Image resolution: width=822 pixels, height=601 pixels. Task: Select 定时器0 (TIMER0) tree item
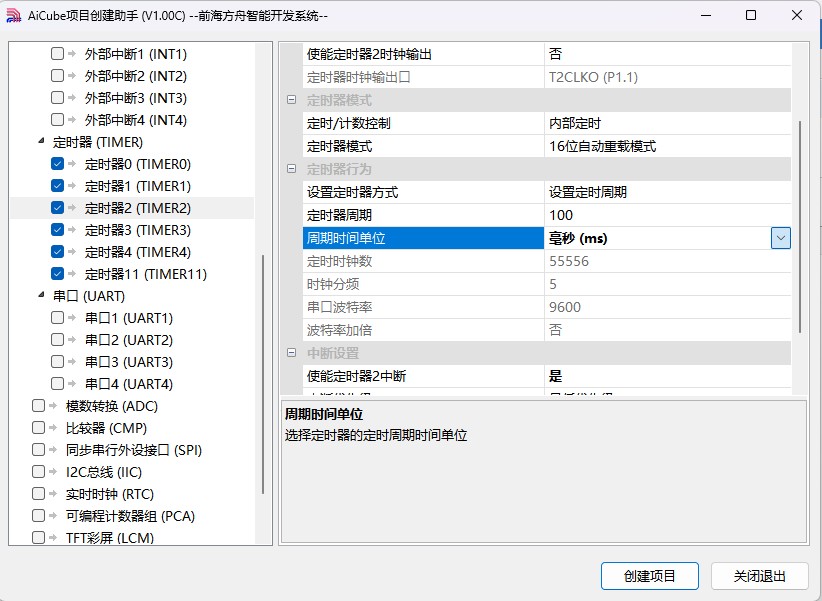point(137,164)
